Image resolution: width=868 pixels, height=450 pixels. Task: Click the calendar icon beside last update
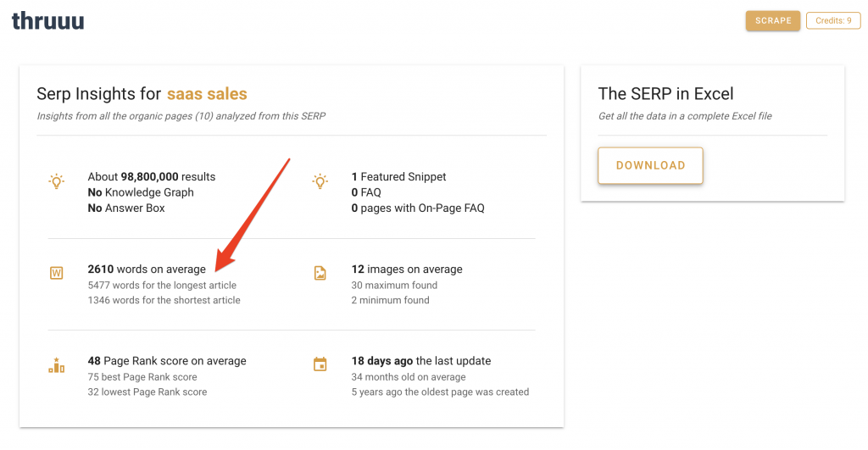point(320,364)
